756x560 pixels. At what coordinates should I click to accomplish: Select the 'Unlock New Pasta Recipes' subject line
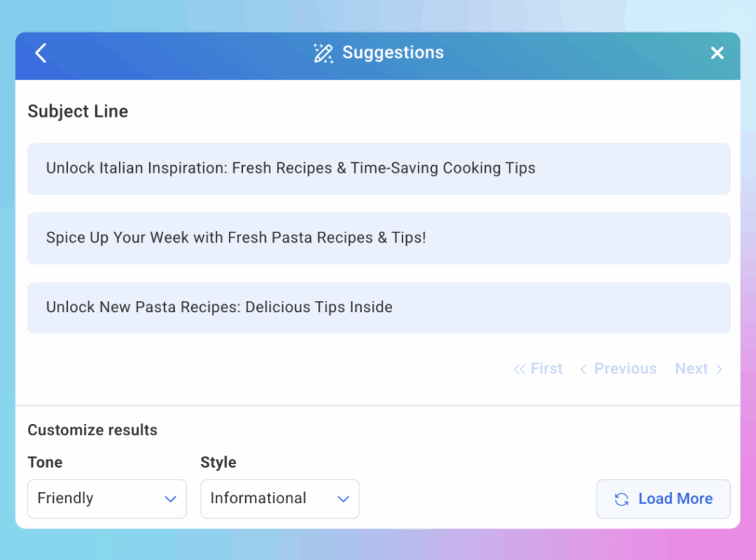point(379,308)
